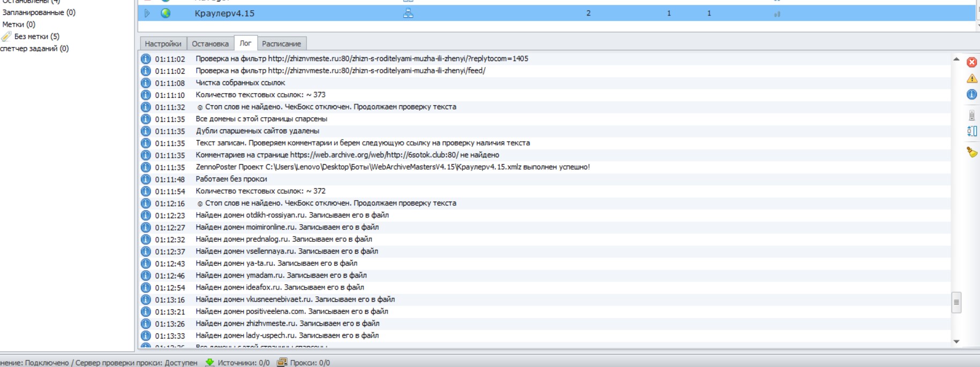Click the globe icon of Краулерv4.15
The height and width of the screenshot is (367, 980).
165,13
